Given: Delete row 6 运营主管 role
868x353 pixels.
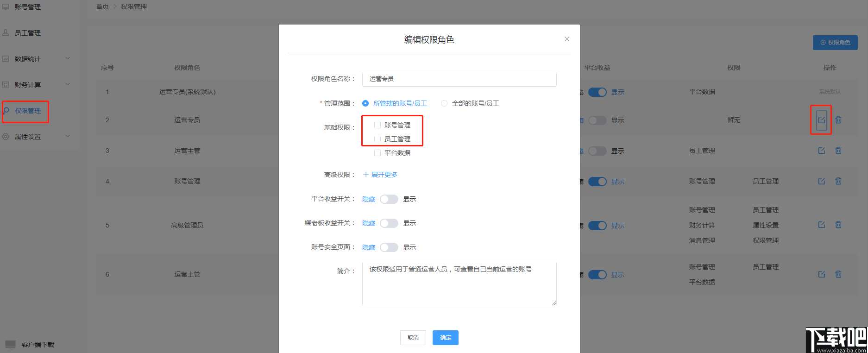Looking at the screenshot, I should [838, 274].
